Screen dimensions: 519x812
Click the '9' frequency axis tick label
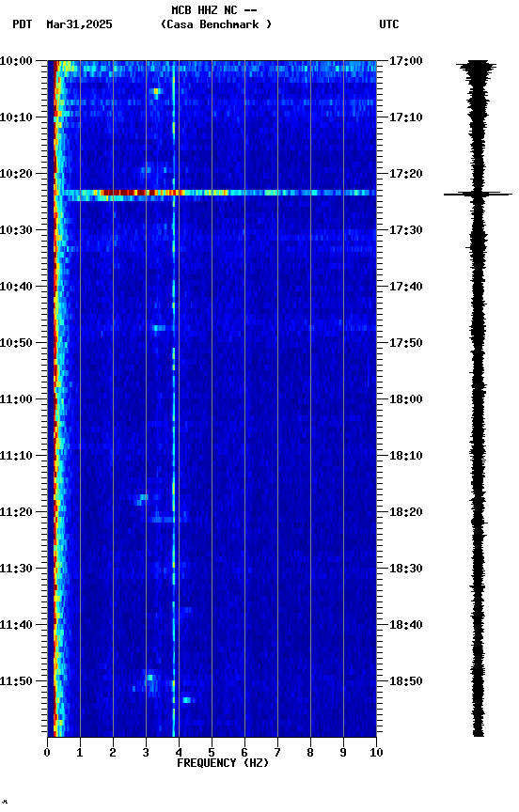click(x=343, y=753)
